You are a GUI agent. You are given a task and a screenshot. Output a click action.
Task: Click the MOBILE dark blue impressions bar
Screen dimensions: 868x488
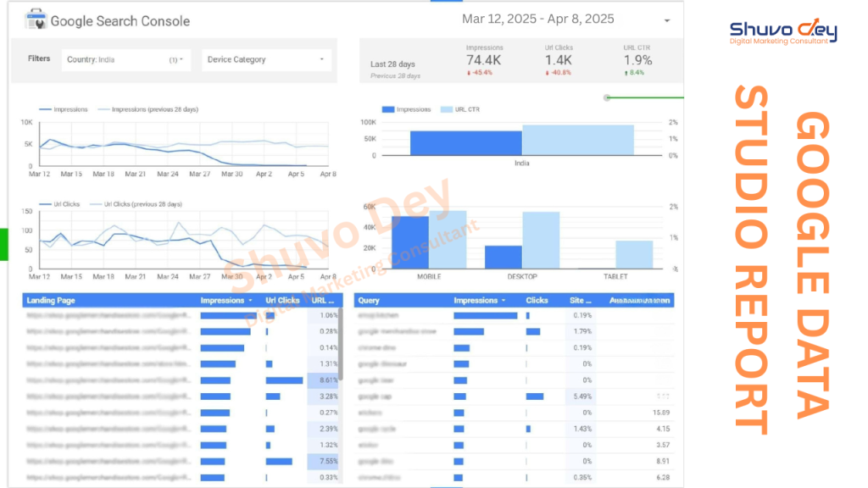coord(410,243)
